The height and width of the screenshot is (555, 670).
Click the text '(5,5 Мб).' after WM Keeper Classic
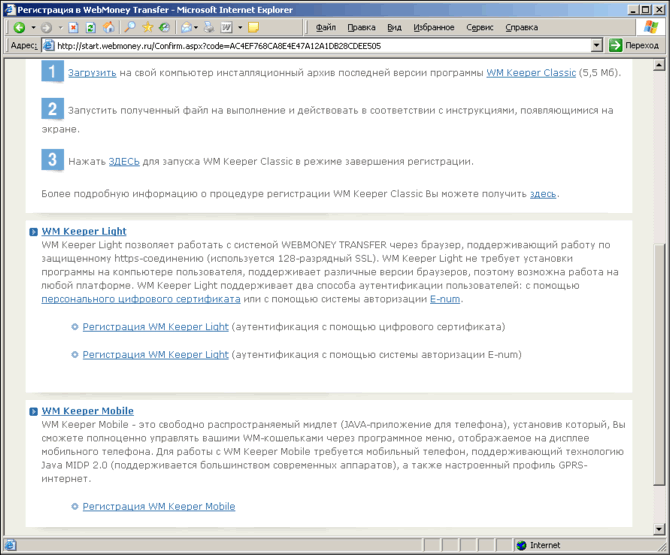coord(599,73)
